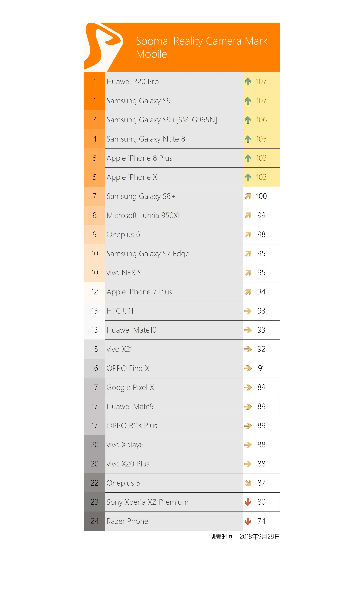The height and width of the screenshot is (591, 364).
Task: Click the Soomal Reality Camera Mark Mobile title
Action: [x=202, y=47]
